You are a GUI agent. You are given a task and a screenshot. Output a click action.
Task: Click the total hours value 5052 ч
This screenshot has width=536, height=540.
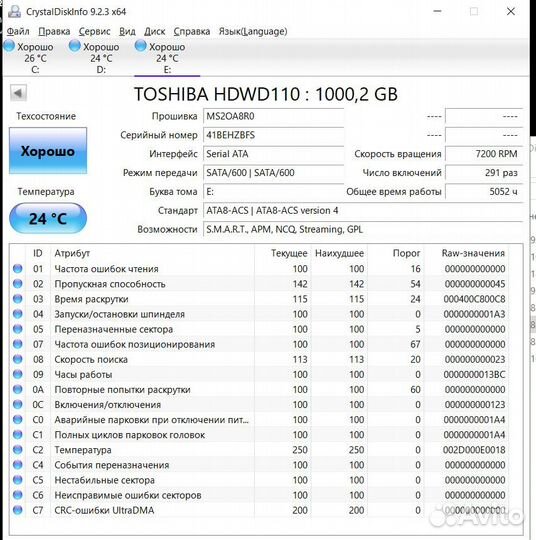[484, 191]
